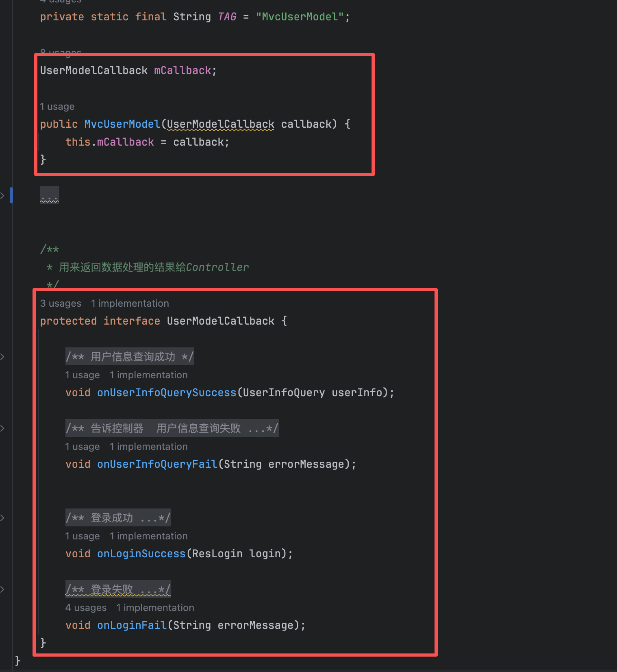Click this.mCallback in the constructor body

[110, 142]
